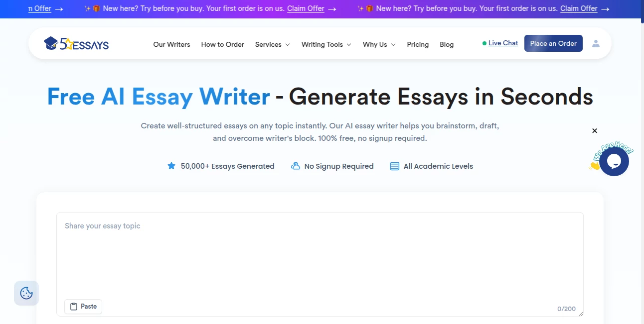644x324 pixels.
Task: Click the All Academic Levels icon
Action: [x=394, y=166]
